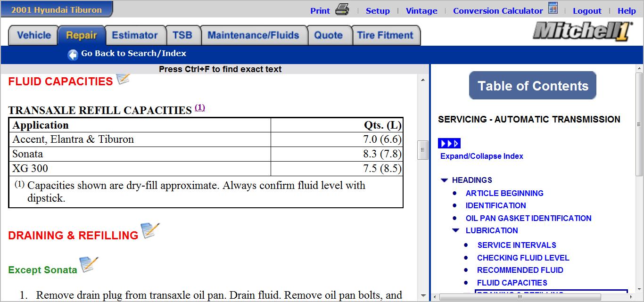Select the Repair tab

click(82, 35)
